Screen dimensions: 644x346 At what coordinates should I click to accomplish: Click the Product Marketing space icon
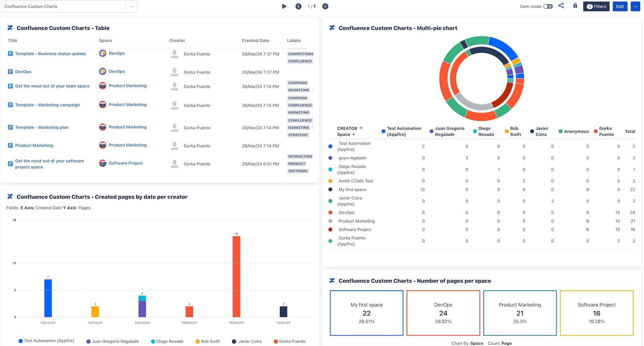102,86
